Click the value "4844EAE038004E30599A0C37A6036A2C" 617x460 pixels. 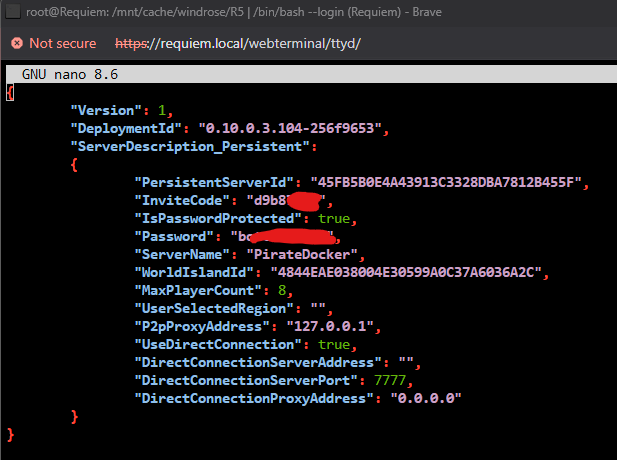[406, 272]
